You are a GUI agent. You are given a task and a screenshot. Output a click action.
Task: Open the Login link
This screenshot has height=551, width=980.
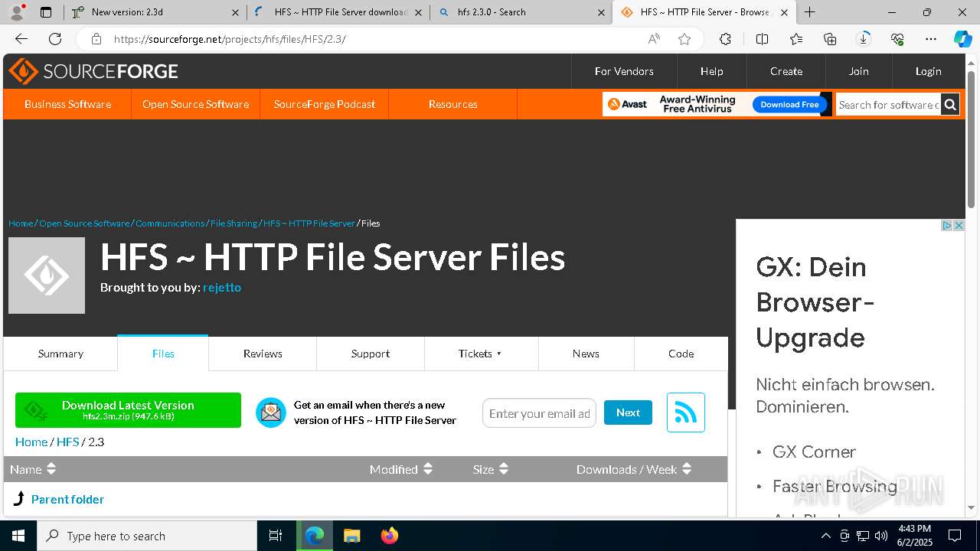pos(928,71)
